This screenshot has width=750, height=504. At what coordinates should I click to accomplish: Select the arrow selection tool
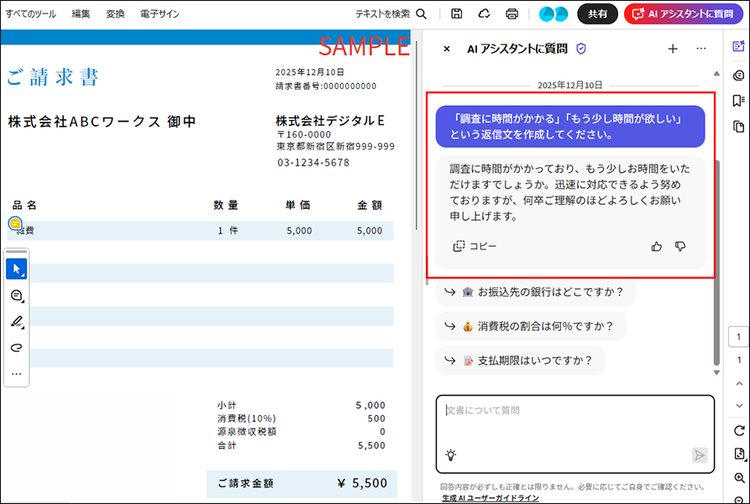(x=17, y=270)
